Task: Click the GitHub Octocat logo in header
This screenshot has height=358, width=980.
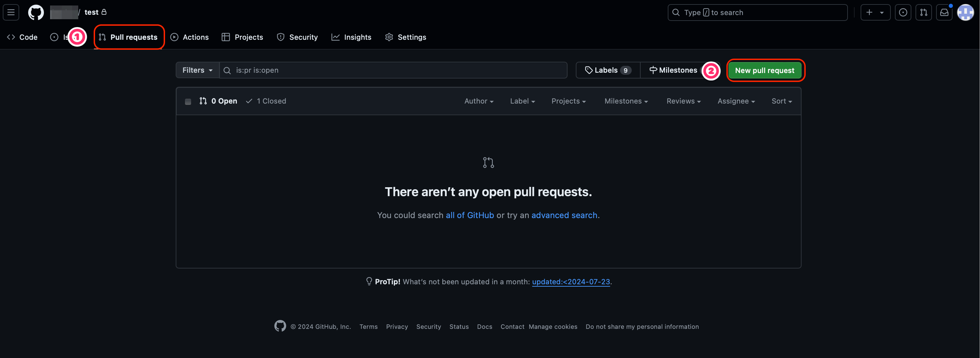Action: tap(36, 13)
